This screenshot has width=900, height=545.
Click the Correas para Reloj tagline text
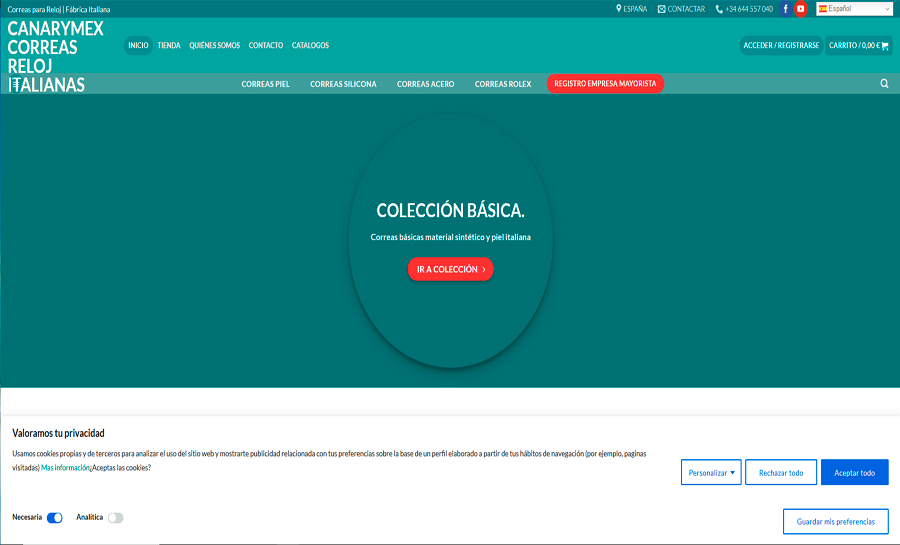59,9
